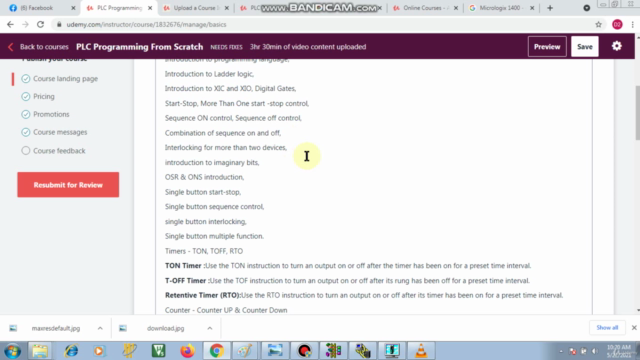Open the Chrome three-dot menu
The height and width of the screenshot is (360, 640).
(x=632, y=24)
